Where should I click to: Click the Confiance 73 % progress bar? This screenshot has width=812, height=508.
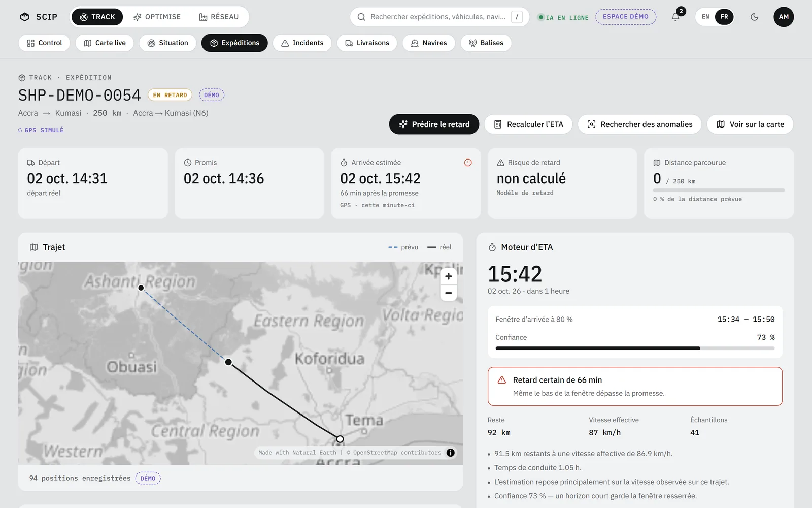click(x=635, y=348)
